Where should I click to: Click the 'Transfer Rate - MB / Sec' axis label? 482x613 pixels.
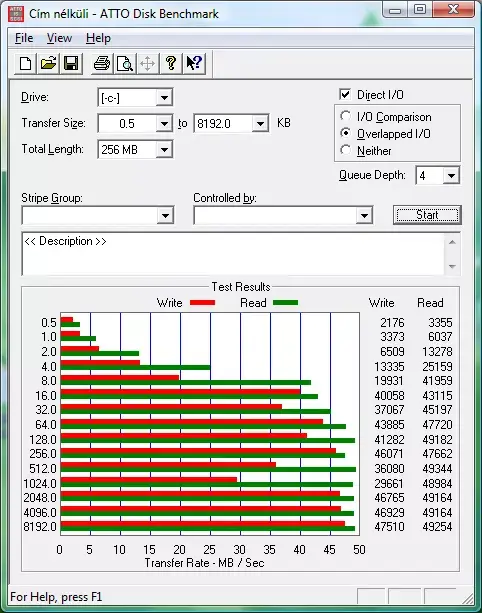204,563
